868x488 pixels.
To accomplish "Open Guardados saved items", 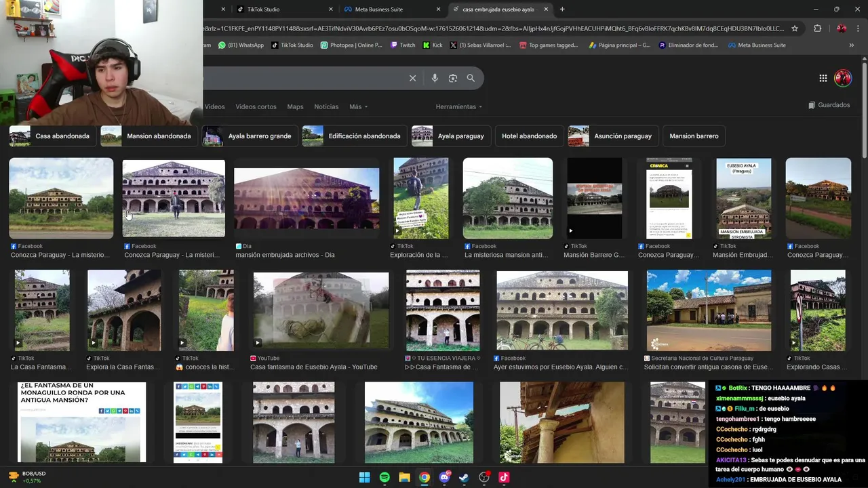I will 829,105.
